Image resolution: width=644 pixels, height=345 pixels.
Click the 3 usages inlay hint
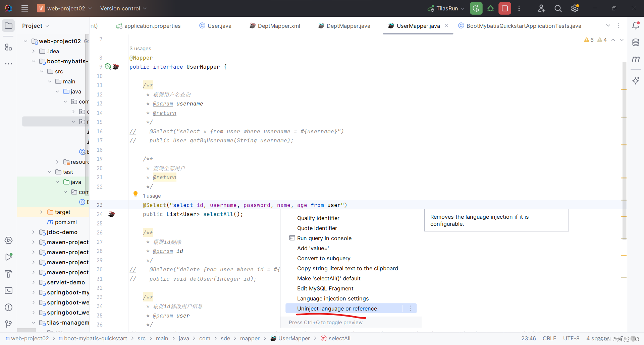coord(140,49)
